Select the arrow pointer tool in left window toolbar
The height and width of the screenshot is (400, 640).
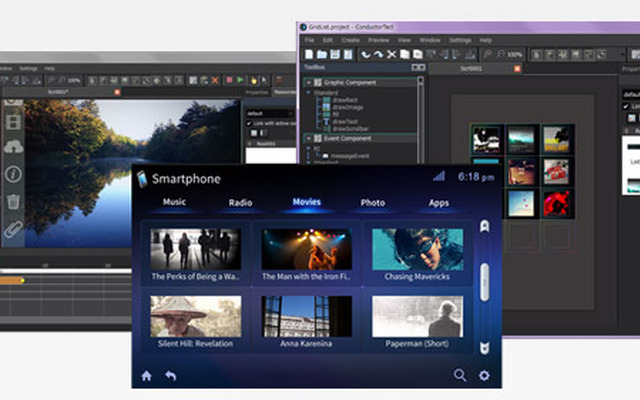264,80
